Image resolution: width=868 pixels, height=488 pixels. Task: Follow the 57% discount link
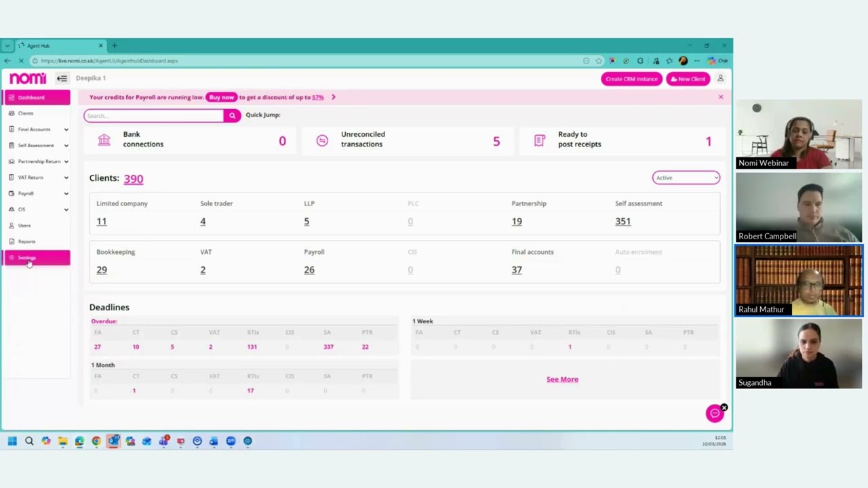click(318, 97)
